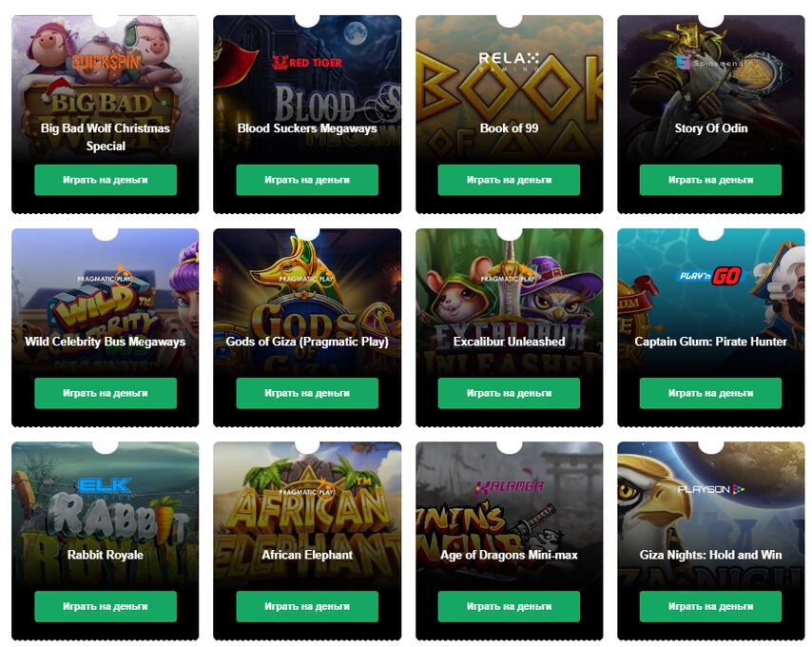Click the Play'n GO logo on Captain Glum card
The height and width of the screenshot is (647, 812).
[710, 276]
